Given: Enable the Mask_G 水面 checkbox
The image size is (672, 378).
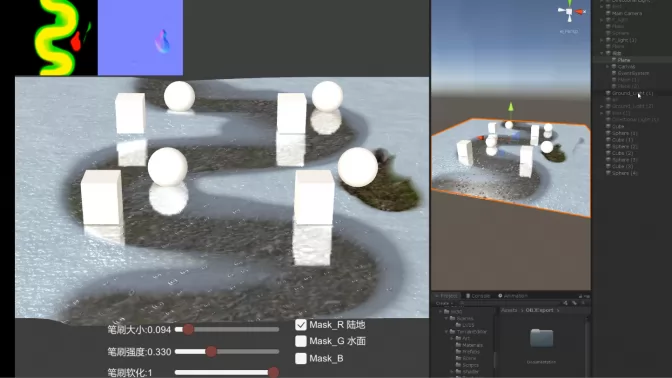Looking at the screenshot, I should [x=301, y=341].
